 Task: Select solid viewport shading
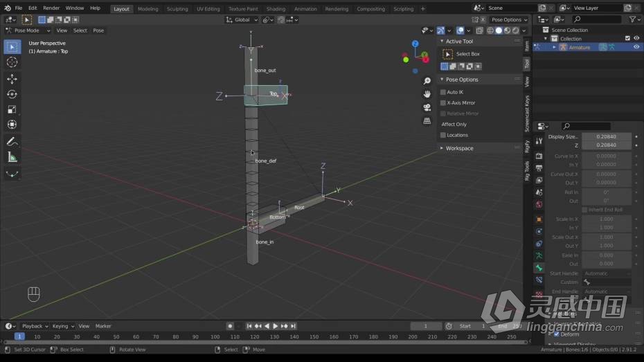(499, 30)
